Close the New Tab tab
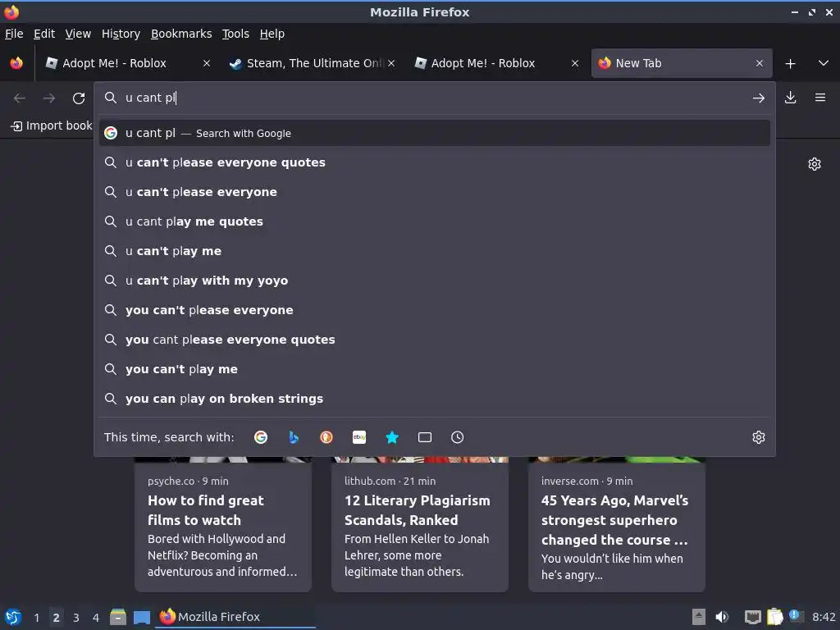Image resolution: width=840 pixels, height=630 pixels. pos(760,63)
